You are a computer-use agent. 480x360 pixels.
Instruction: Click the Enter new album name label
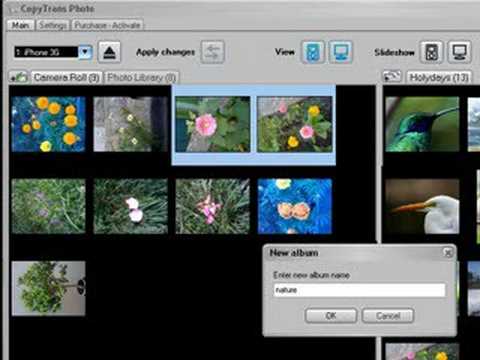click(x=311, y=275)
